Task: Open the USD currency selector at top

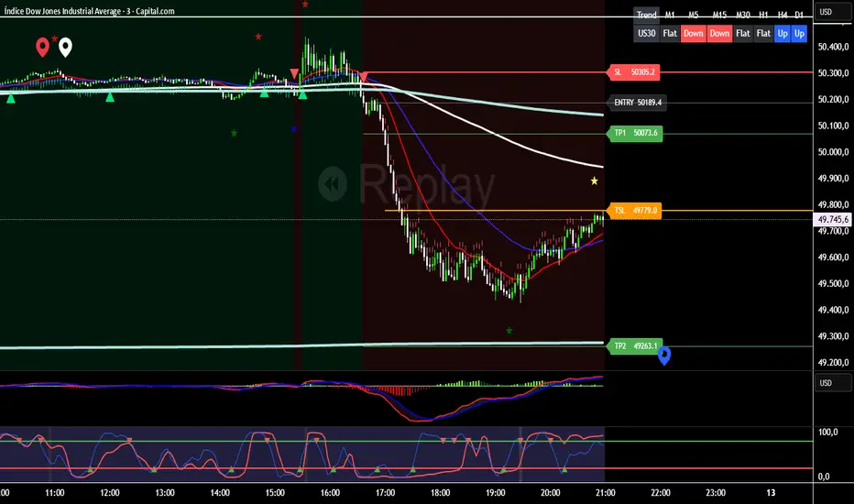Action: (x=833, y=11)
